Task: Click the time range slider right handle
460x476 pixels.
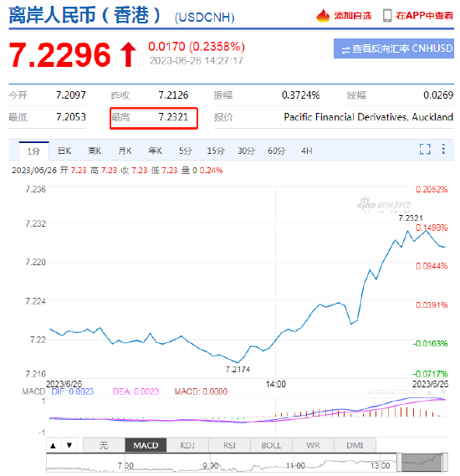Action: click(445, 463)
